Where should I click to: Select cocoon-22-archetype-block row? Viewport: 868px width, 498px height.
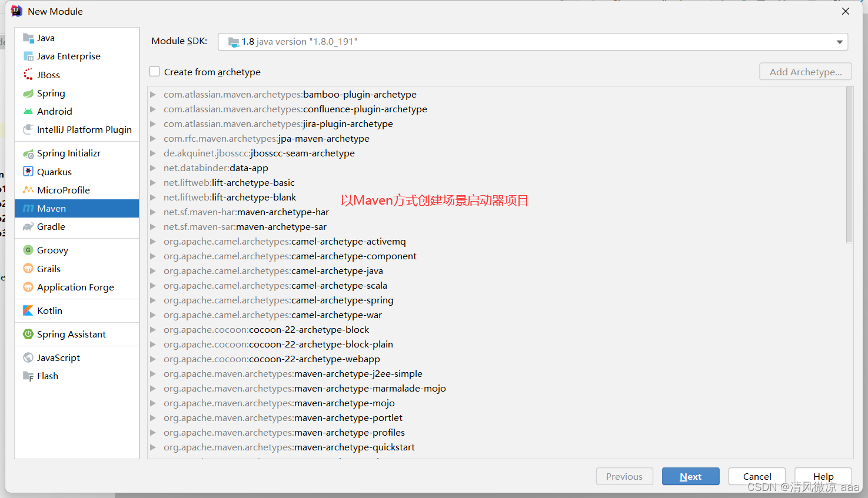click(497, 329)
